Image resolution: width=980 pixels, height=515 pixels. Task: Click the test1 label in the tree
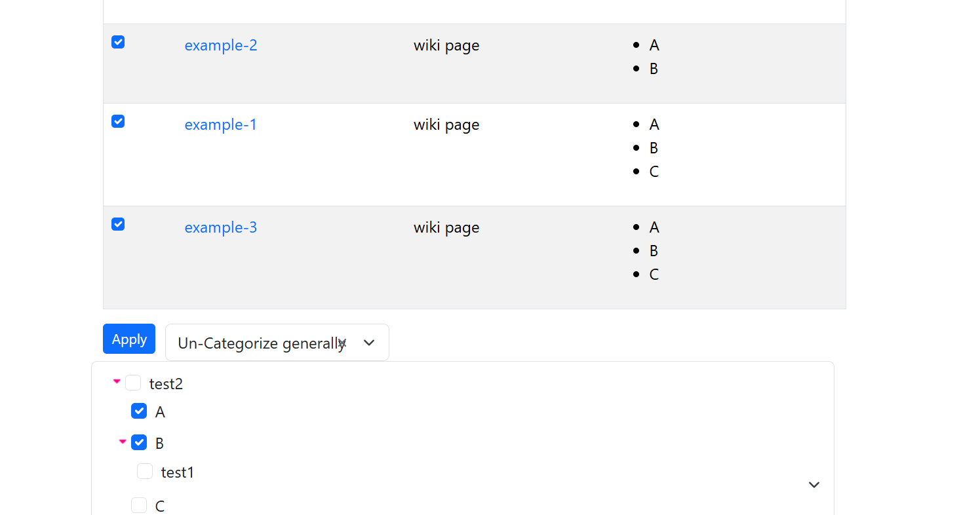click(x=178, y=472)
